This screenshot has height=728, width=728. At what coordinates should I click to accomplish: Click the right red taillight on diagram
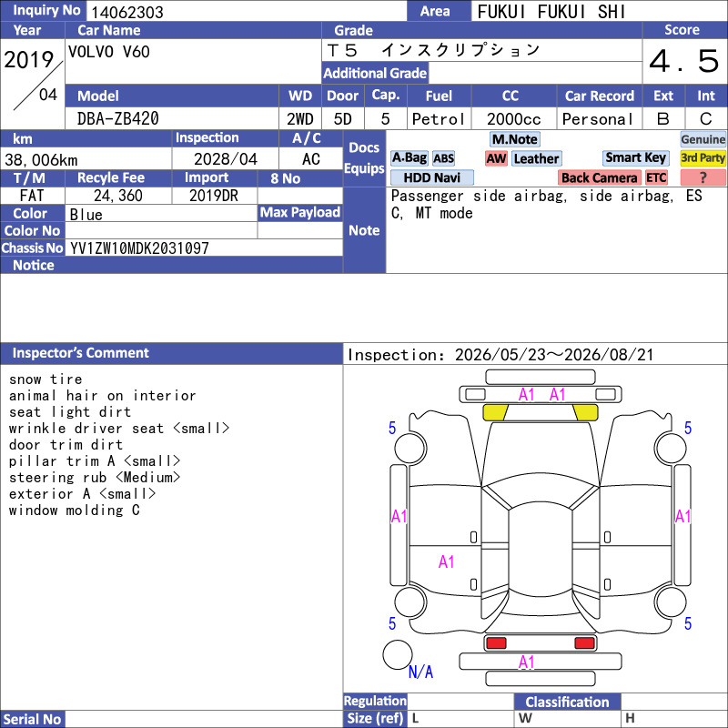[584, 643]
